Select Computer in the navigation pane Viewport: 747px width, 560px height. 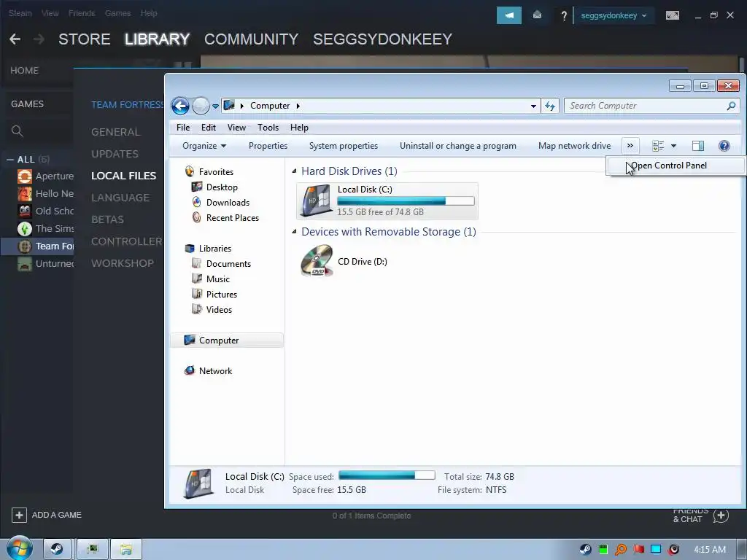tap(227, 341)
